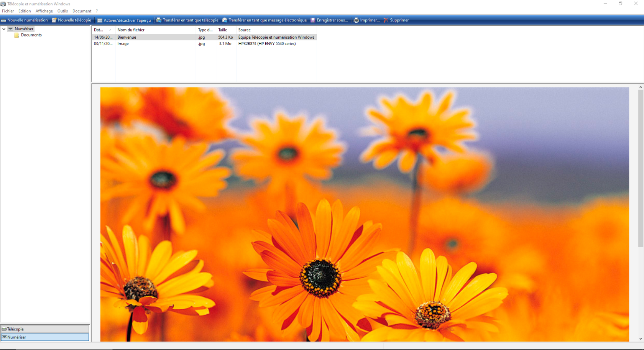Image resolution: width=644 pixels, height=350 pixels.
Task: Sort by Nom du fichier column header
Action: tap(155, 30)
